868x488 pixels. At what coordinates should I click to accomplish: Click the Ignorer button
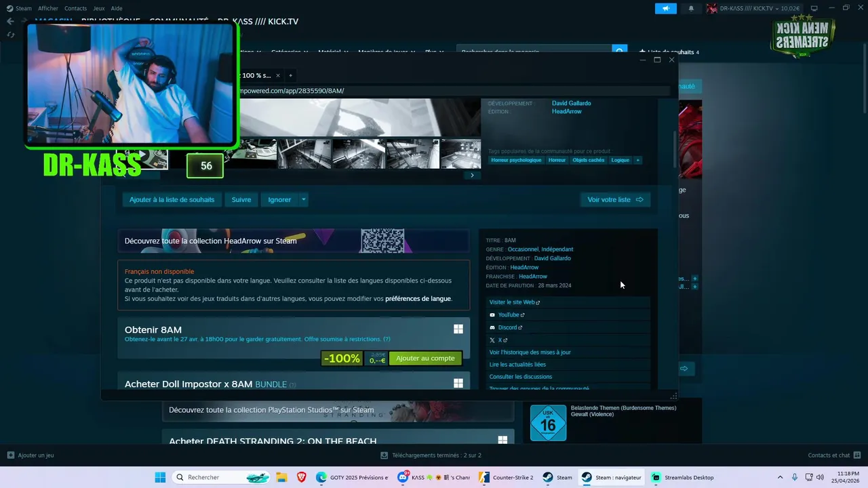[x=279, y=199]
